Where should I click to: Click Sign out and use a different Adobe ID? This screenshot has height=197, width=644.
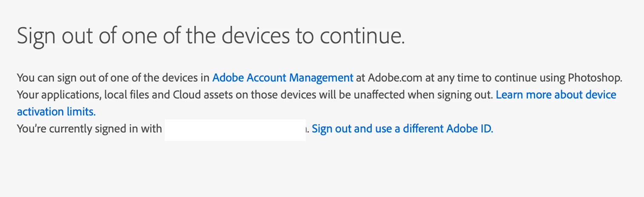point(402,129)
